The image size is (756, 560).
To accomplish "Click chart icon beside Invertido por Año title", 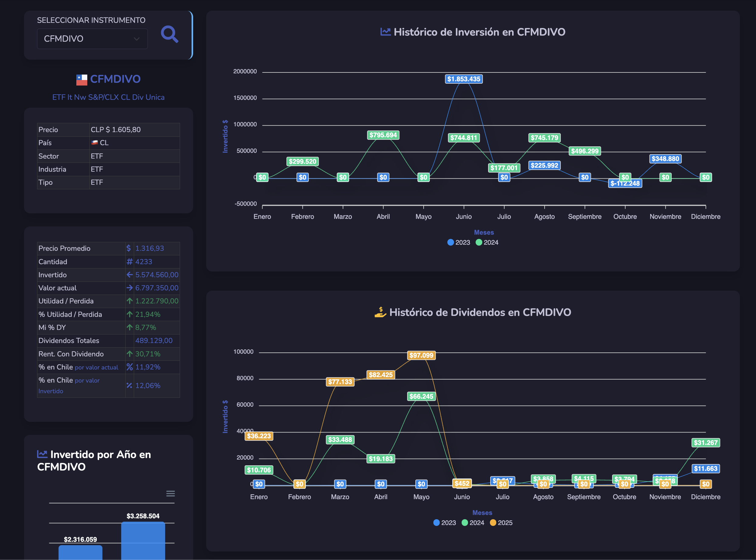I will click(x=42, y=454).
